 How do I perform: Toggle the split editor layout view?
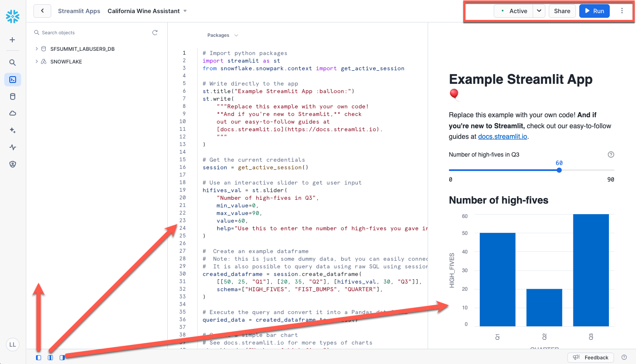coord(50,358)
